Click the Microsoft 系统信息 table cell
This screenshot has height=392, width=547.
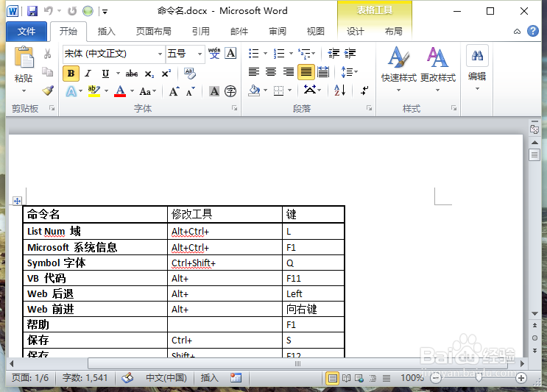coord(95,247)
